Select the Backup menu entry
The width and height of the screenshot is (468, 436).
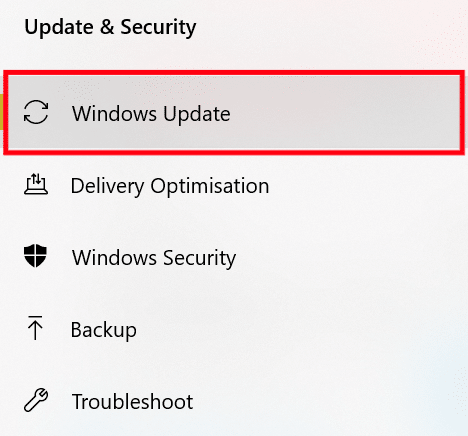click(234, 329)
